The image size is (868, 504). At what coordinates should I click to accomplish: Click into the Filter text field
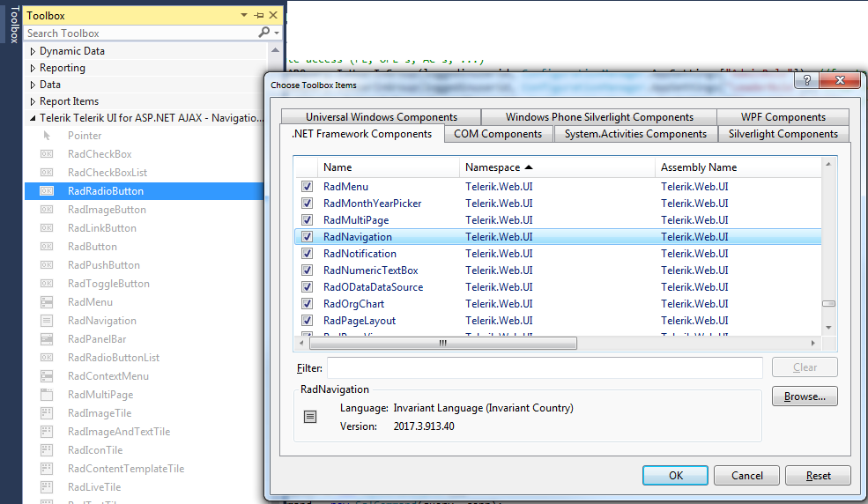pyautogui.click(x=545, y=368)
